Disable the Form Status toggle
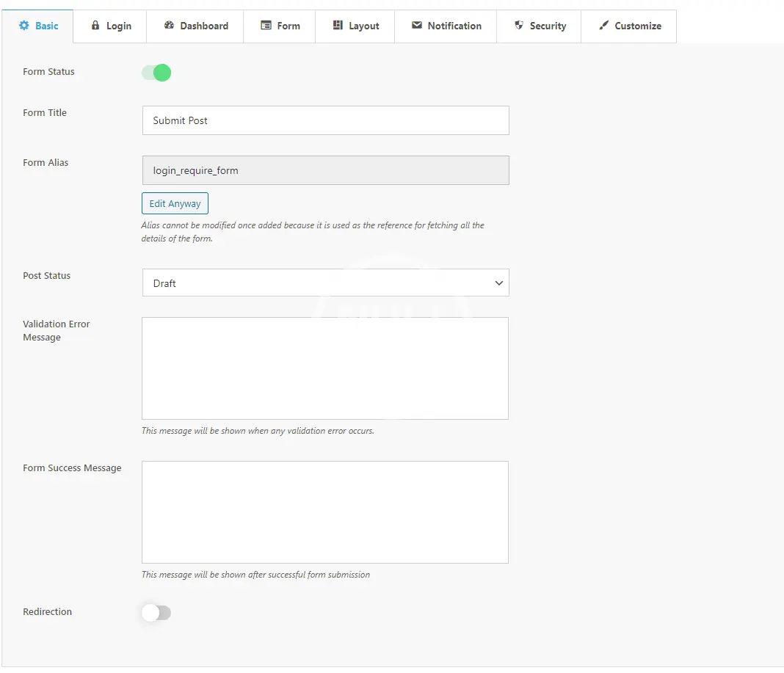Screen dimensions: 784x673 pos(156,73)
